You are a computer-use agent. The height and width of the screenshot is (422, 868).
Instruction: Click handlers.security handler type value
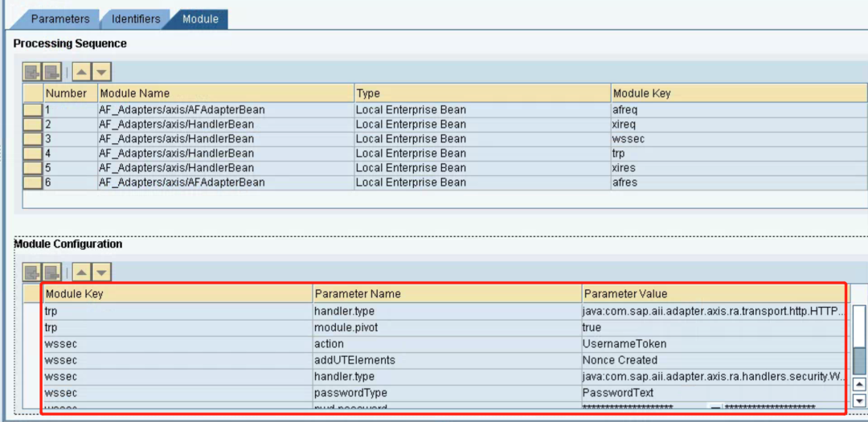(714, 377)
